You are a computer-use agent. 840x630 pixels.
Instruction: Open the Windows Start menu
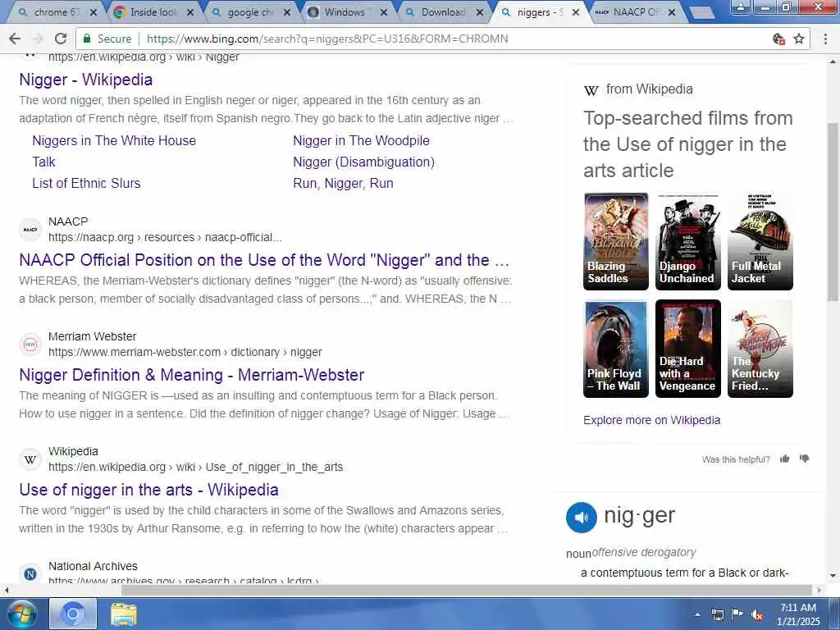(x=21, y=614)
